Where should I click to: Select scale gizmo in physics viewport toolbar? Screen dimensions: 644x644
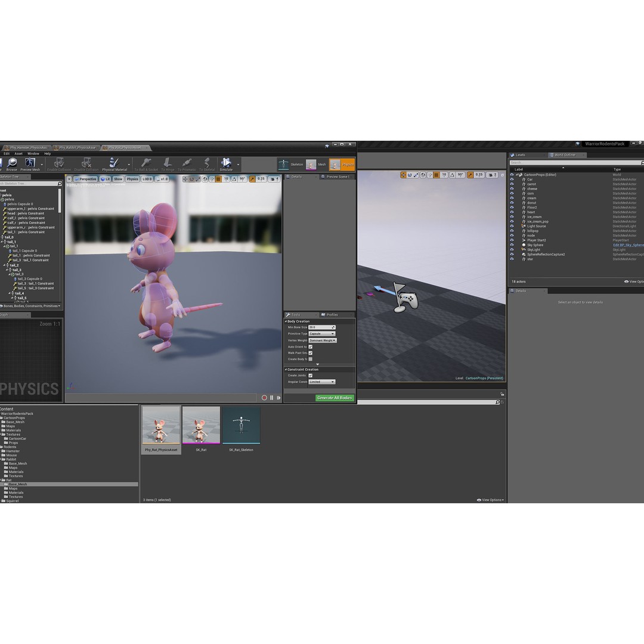pos(197,179)
